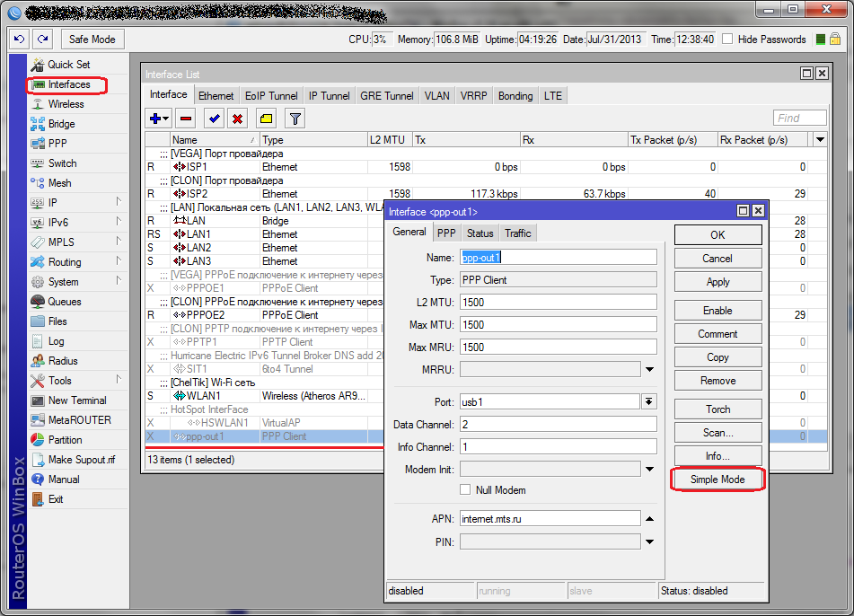Screen dimensions: 854x616
Task: Open the Port usb1 dropdown
Action: [x=649, y=401]
